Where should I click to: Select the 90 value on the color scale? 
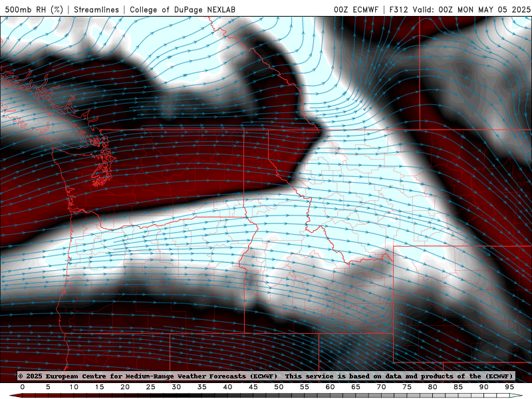[x=483, y=387]
